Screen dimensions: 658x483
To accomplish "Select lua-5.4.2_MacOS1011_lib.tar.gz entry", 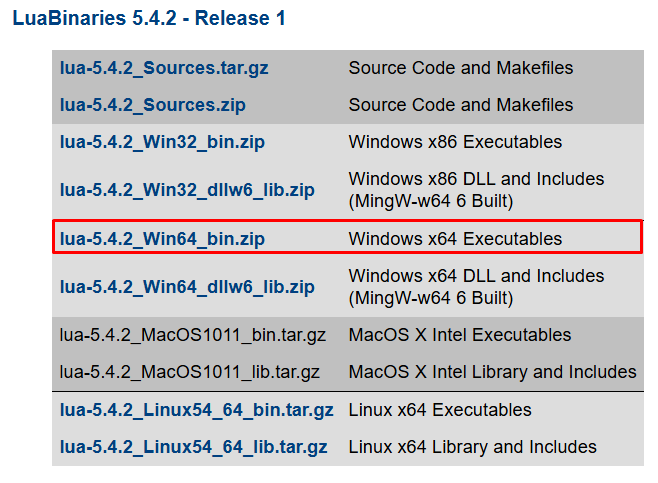I will click(190, 372).
